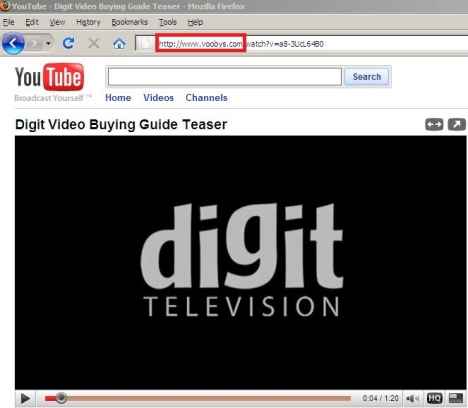The image size is (468, 408).
Task: Click the Firefox icon in the title bar
Action: [5, 6]
